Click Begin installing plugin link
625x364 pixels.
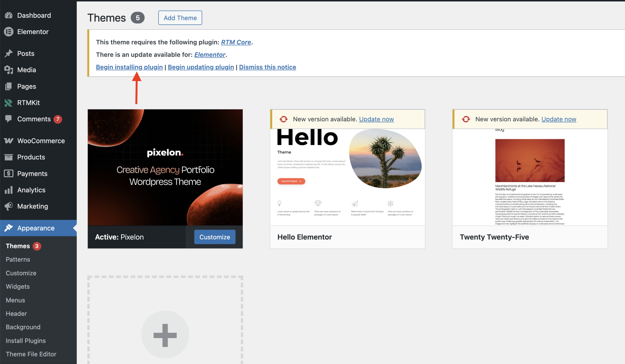click(x=129, y=67)
